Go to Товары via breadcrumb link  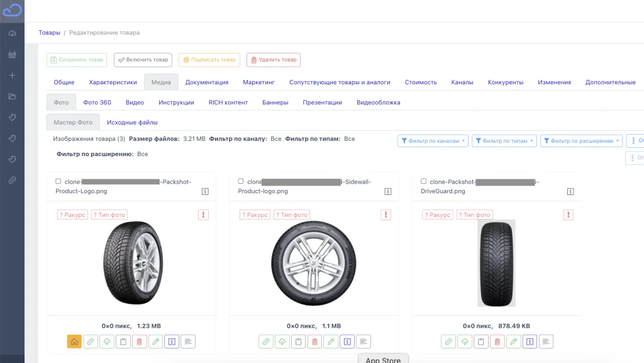tap(49, 33)
